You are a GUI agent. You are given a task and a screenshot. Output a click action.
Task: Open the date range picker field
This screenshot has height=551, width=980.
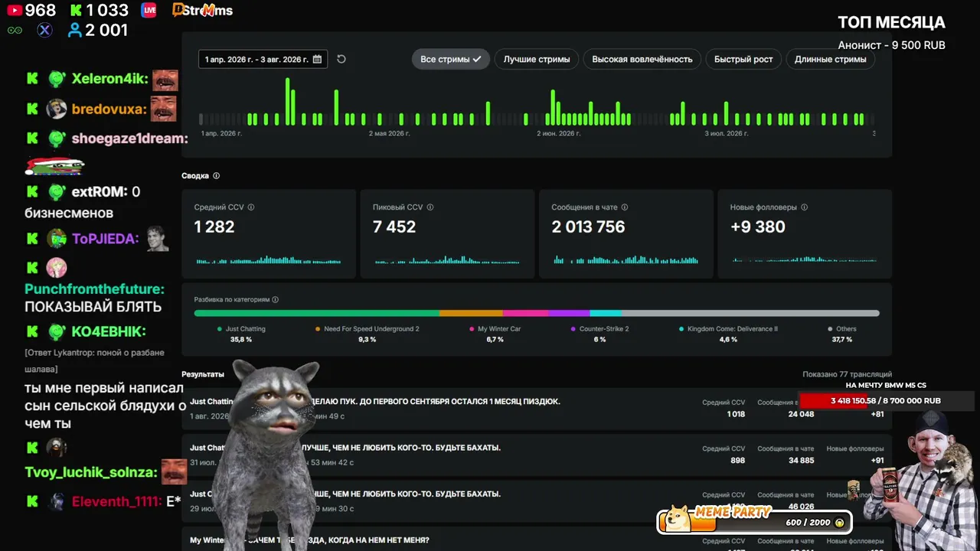coord(263,59)
